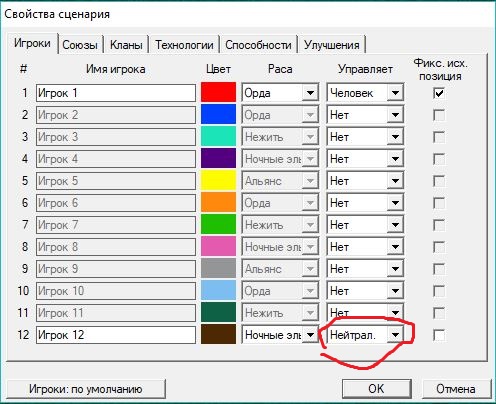The width and height of the screenshot is (496, 404).
Task: Toggle fixed start position for player 11
Action: (439, 313)
